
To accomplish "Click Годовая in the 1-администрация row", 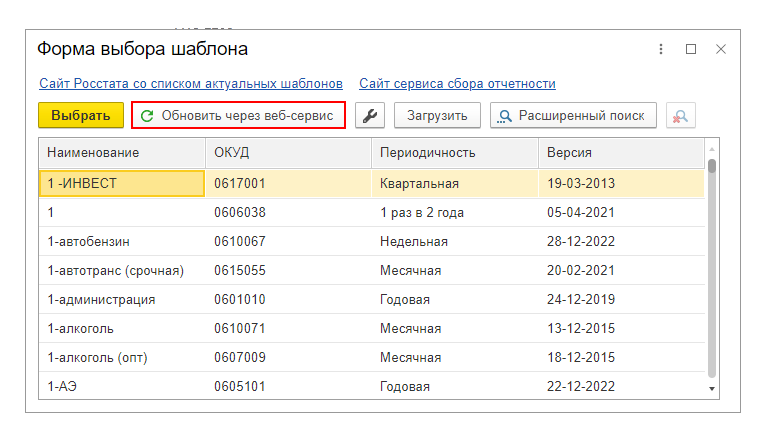I will click(455, 300).
